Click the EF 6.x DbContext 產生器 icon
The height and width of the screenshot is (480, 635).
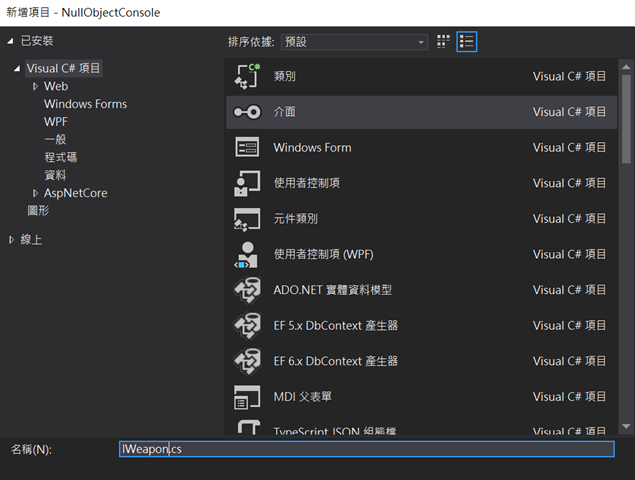(247, 361)
